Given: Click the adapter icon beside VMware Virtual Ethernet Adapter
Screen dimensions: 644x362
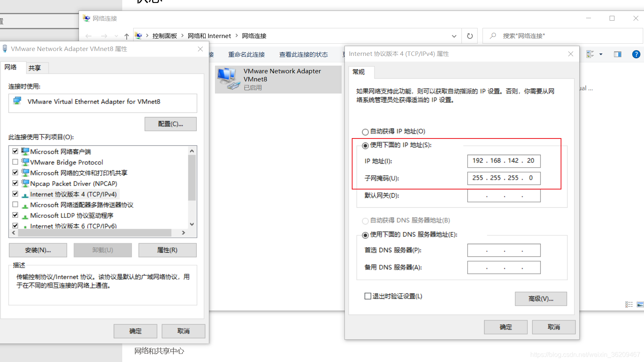Looking at the screenshot, I should point(17,101).
